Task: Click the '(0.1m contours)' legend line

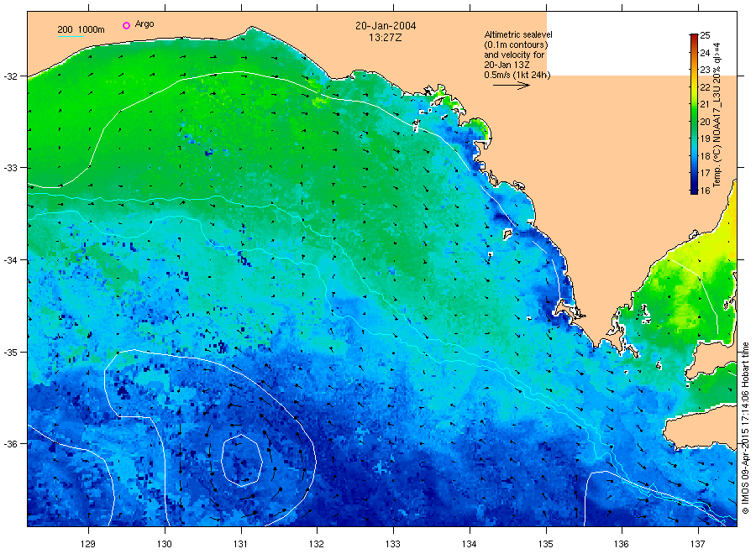Action: pyautogui.click(x=517, y=44)
